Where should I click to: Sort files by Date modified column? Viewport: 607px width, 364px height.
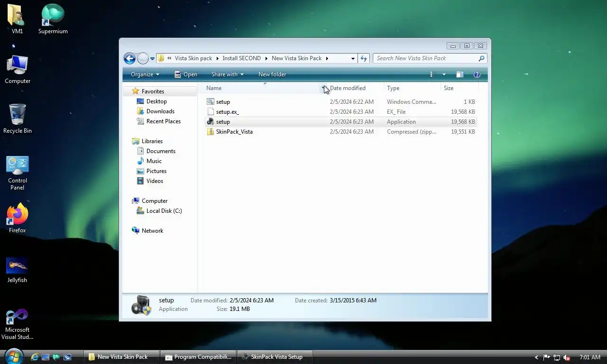click(x=348, y=88)
